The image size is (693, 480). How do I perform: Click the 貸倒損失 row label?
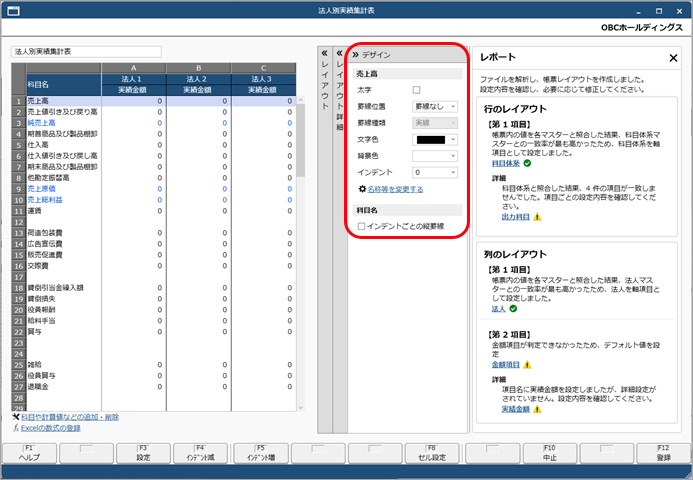(x=42, y=298)
